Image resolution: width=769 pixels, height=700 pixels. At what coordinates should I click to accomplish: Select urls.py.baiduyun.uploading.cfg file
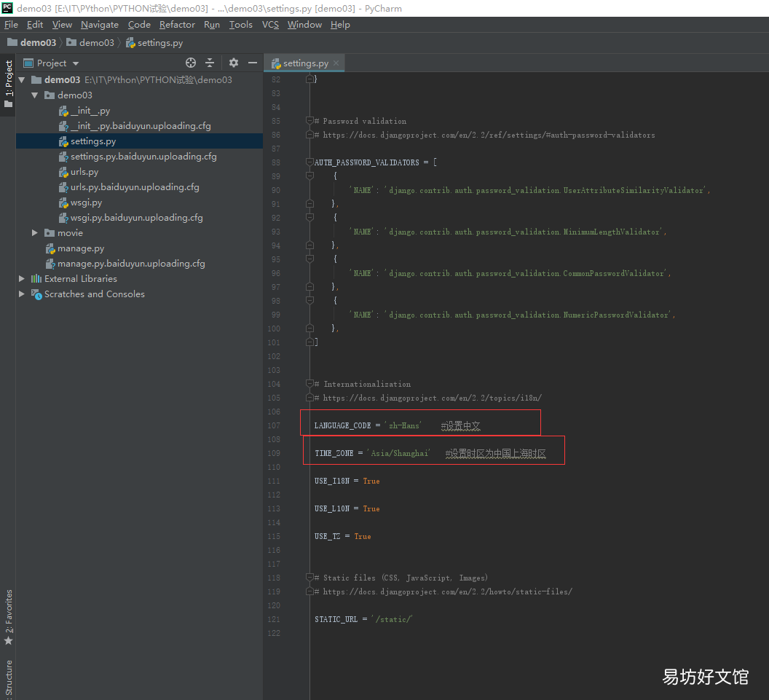pyautogui.click(x=135, y=187)
